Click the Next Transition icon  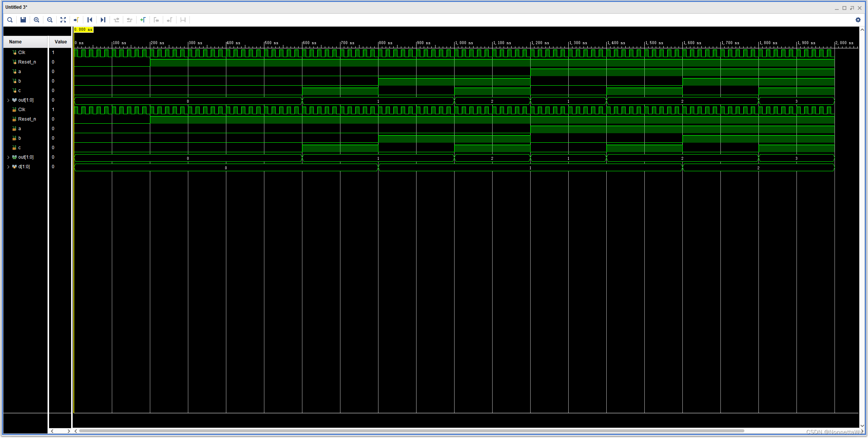(x=130, y=20)
